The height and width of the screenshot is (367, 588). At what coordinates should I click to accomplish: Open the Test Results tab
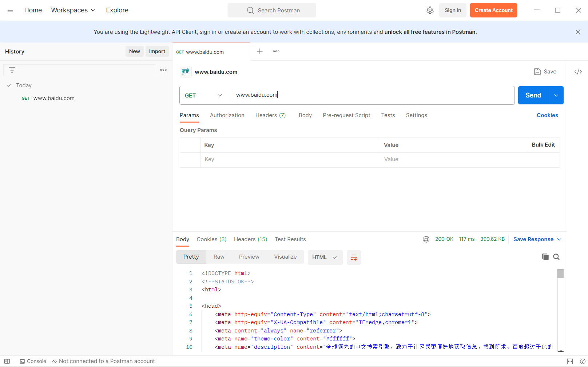[290, 239]
